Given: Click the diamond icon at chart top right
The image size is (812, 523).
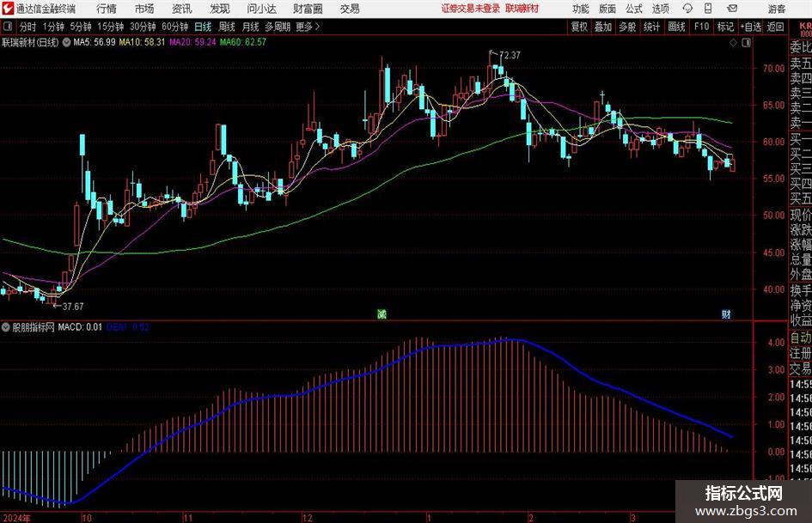Looking at the screenshot, I should click(733, 43).
